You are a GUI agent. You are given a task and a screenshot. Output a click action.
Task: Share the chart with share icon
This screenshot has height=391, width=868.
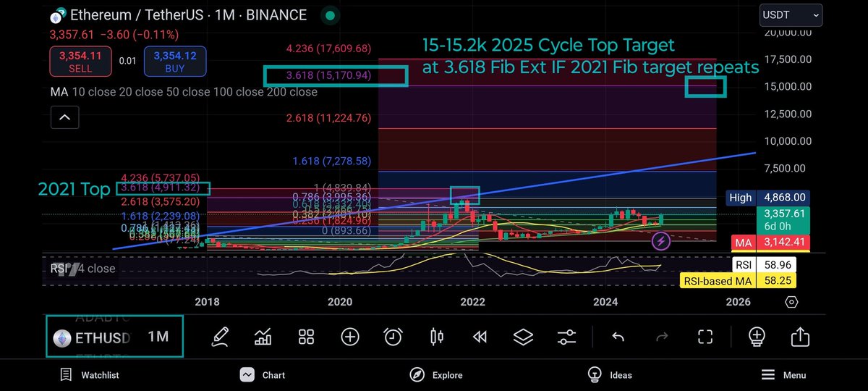coord(800,337)
